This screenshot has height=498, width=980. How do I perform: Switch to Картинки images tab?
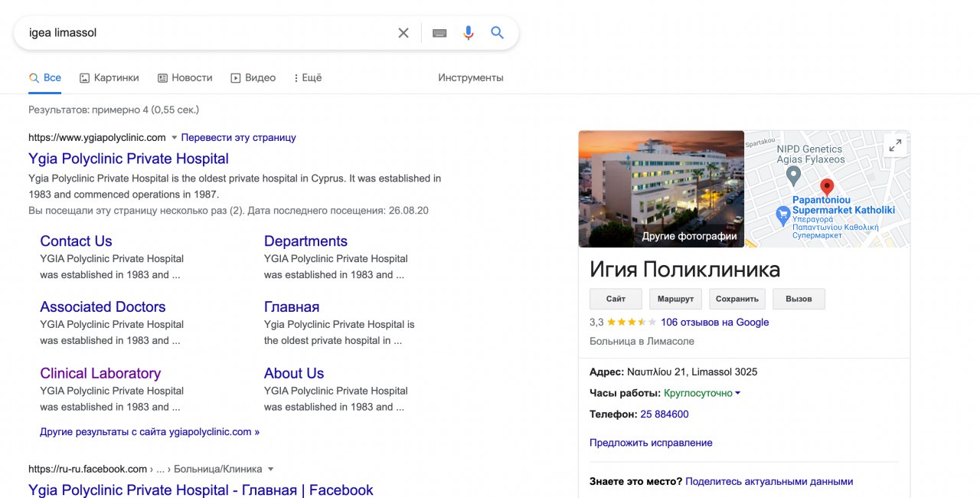[x=109, y=77]
